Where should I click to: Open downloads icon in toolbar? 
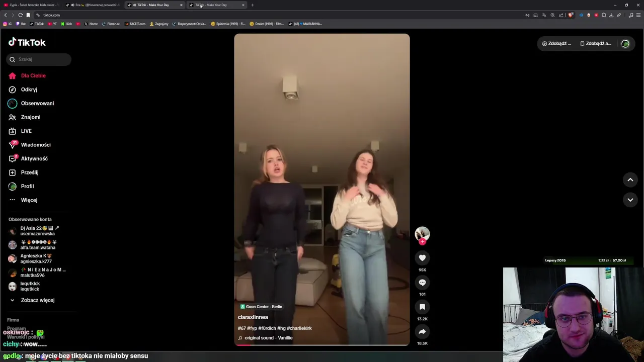pos(611,15)
